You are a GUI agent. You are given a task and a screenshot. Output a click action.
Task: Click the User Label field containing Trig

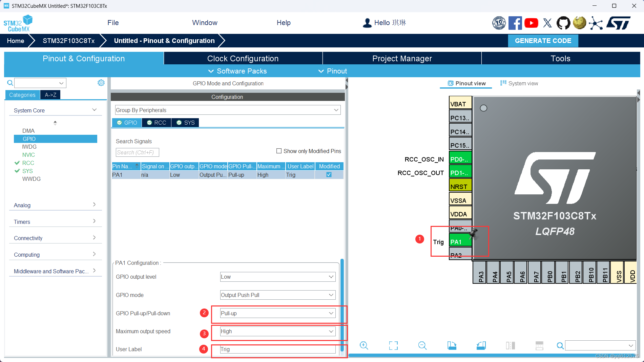[278, 349]
